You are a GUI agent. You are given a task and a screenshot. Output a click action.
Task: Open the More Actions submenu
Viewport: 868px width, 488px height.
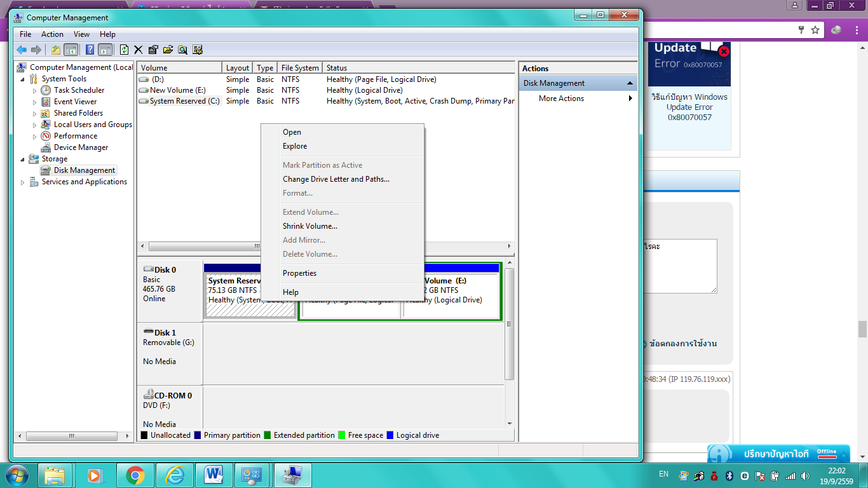[x=578, y=98]
